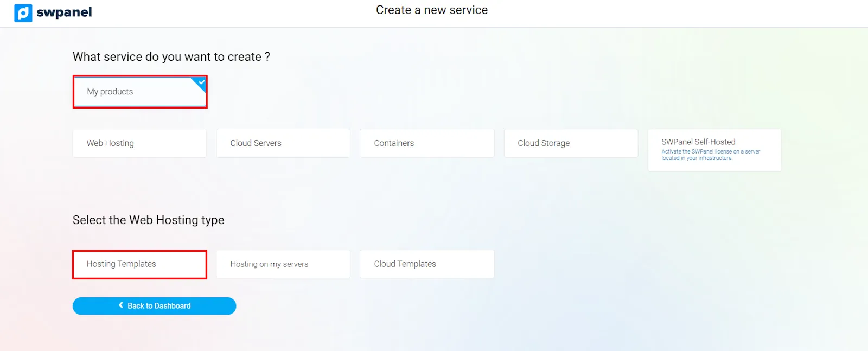Screen dimensions: 868x351
Task: Select the SWPanel Self-Hosted title
Action: tap(698, 142)
